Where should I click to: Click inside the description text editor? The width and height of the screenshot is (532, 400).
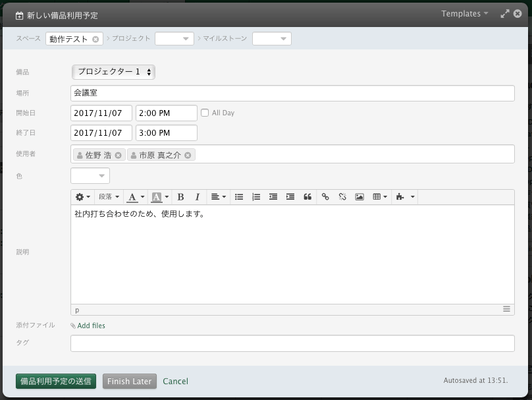(292, 254)
